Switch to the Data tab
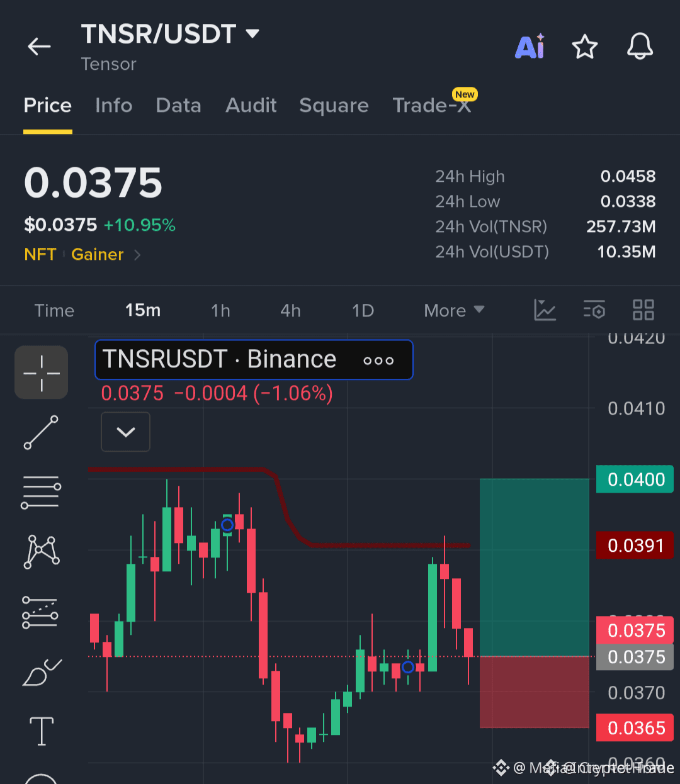Screen dimensions: 680x784 [179, 105]
